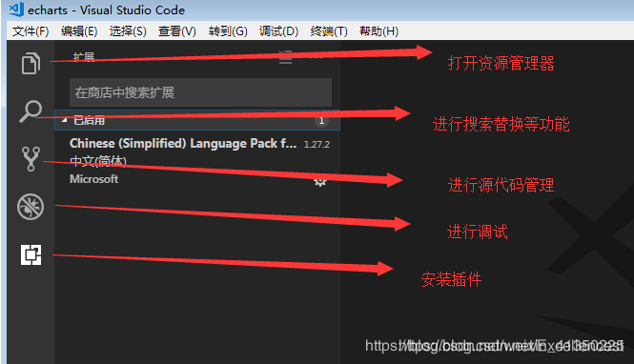
Task: Select the Extensions icon in activity bar
Action: pos(31,255)
